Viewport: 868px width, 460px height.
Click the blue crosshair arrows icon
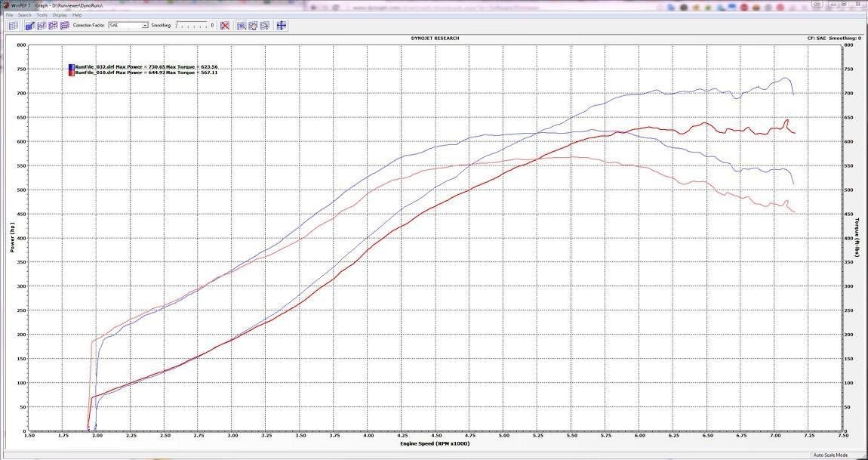[x=282, y=25]
